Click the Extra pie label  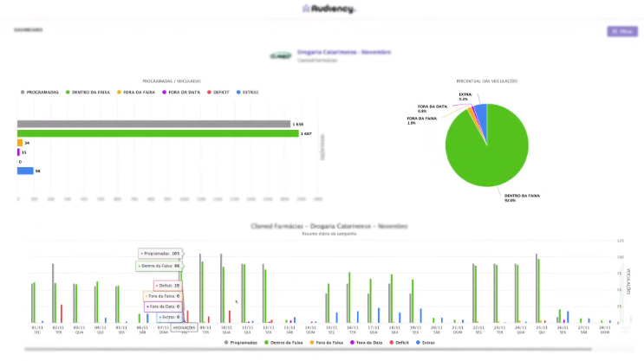465,96
